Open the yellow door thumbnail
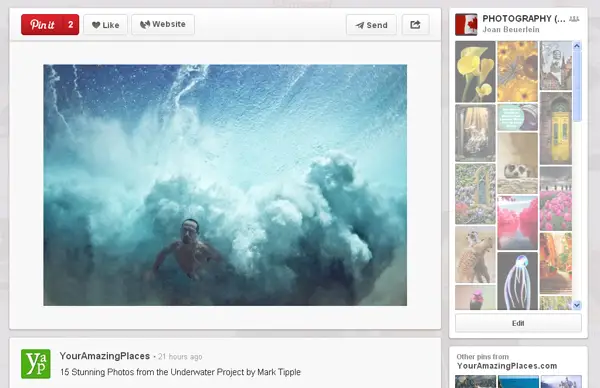This screenshot has width=600, height=388. [556, 129]
